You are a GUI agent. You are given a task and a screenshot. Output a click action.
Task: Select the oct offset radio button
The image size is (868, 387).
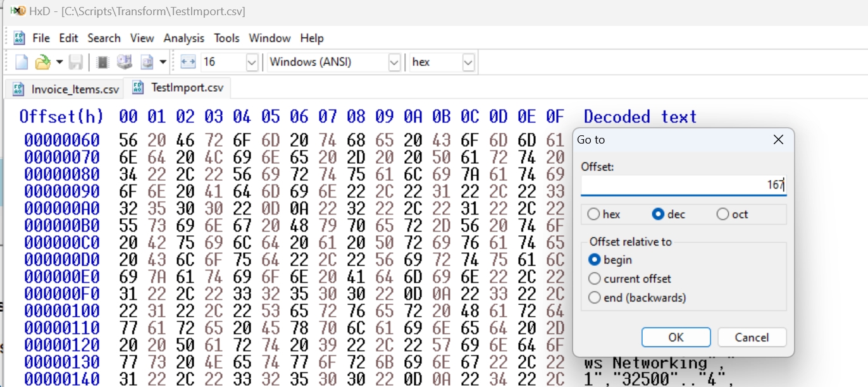coord(721,214)
